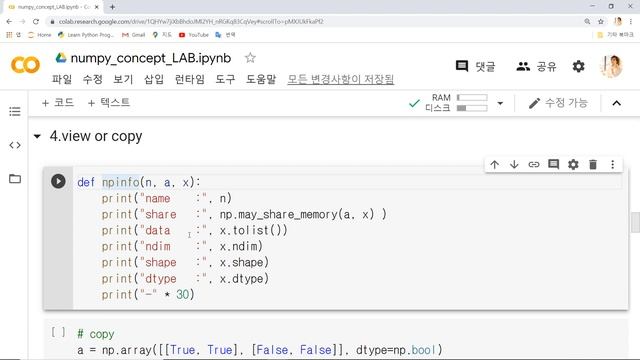Open the 댓글 comments panel
The height and width of the screenshot is (360, 640).
(476, 66)
